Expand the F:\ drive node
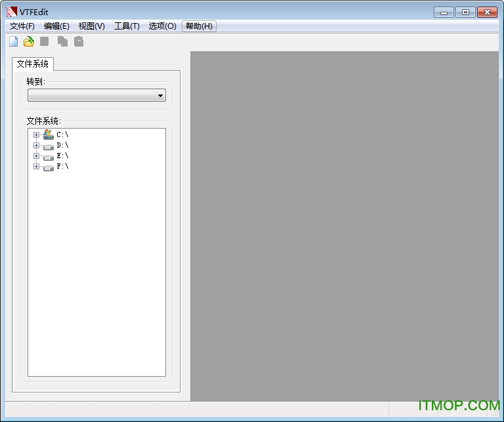504x422 pixels. click(36, 167)
